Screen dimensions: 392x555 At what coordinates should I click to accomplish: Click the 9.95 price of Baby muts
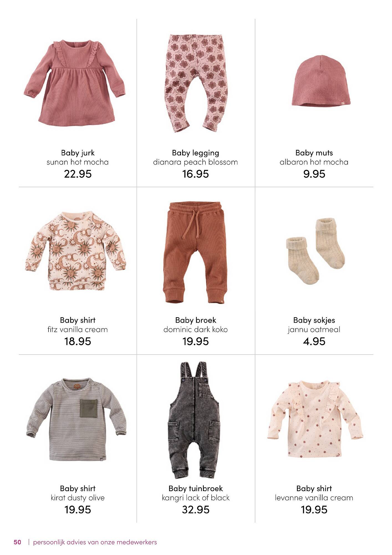[314, 174]
